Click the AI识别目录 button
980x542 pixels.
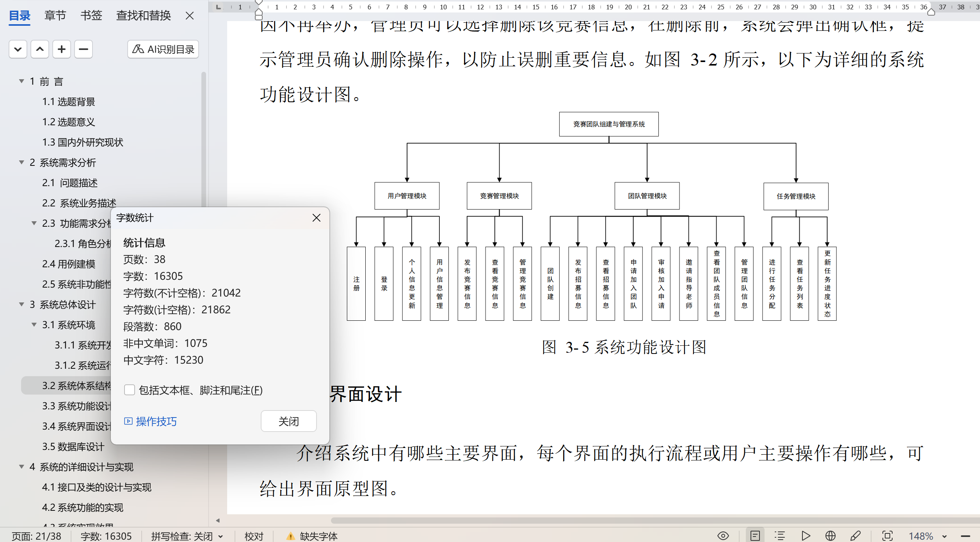point(163,49)
